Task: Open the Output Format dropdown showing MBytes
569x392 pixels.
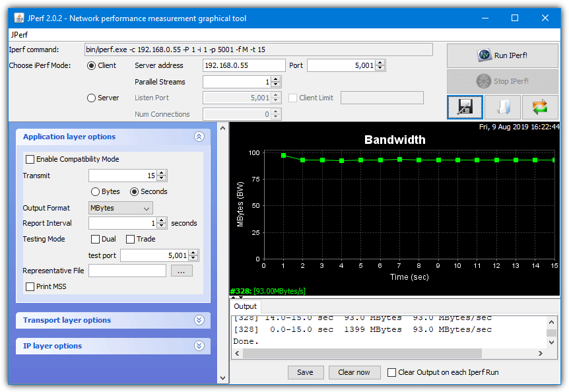Action: click(120, 208)
